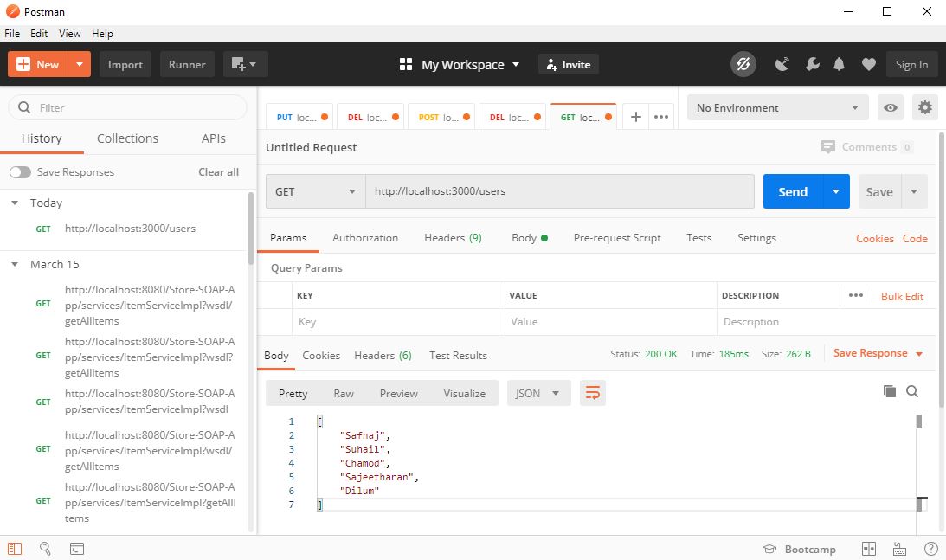Toggle line wrapping in the response viewer
The height and width of the screenshot is (560, 946).
click(x=593, y=392)
